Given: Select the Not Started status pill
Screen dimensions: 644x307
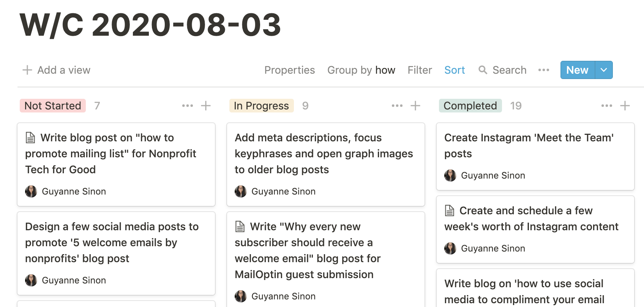Looking at the screenshot, I should pyautogui.click(x=52, y=105).
